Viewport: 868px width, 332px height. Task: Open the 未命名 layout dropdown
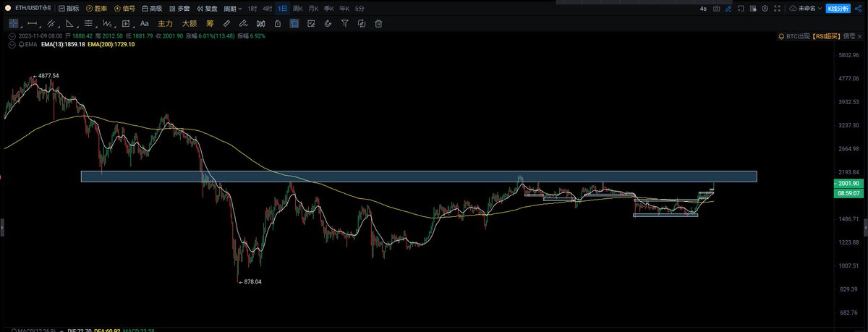(x=811, y=9)
